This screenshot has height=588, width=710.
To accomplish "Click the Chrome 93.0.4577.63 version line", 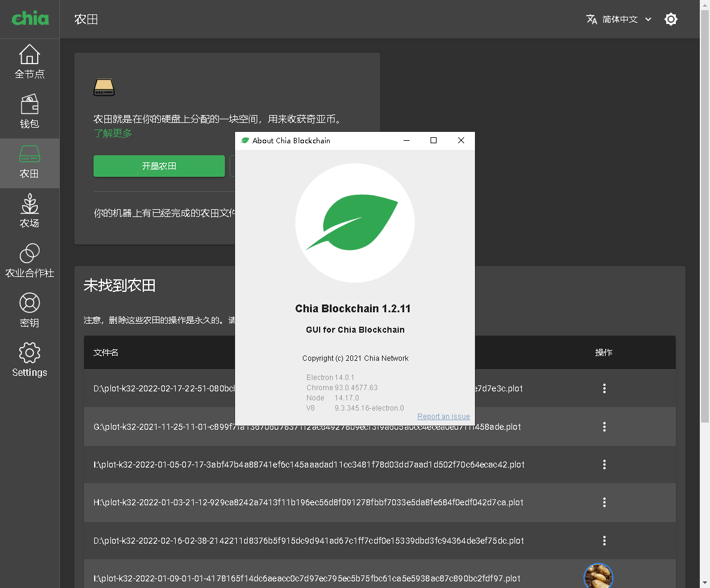I will [342, 388].
